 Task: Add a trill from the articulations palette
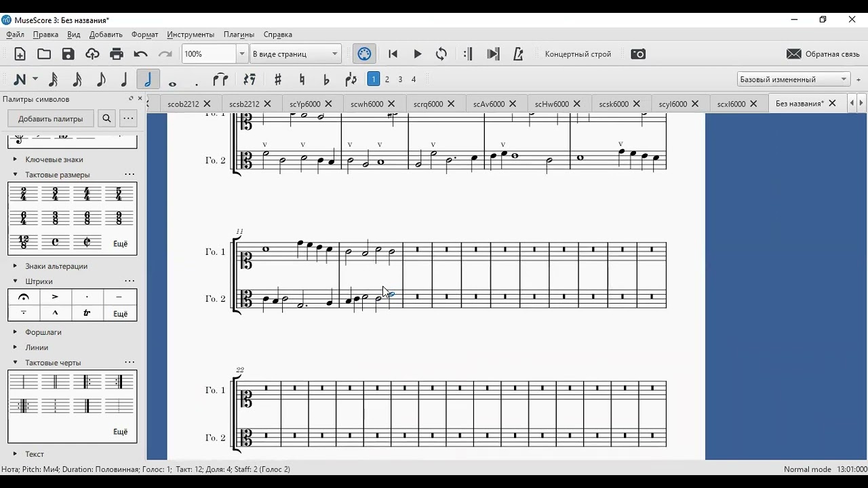(x=87, y=313)
